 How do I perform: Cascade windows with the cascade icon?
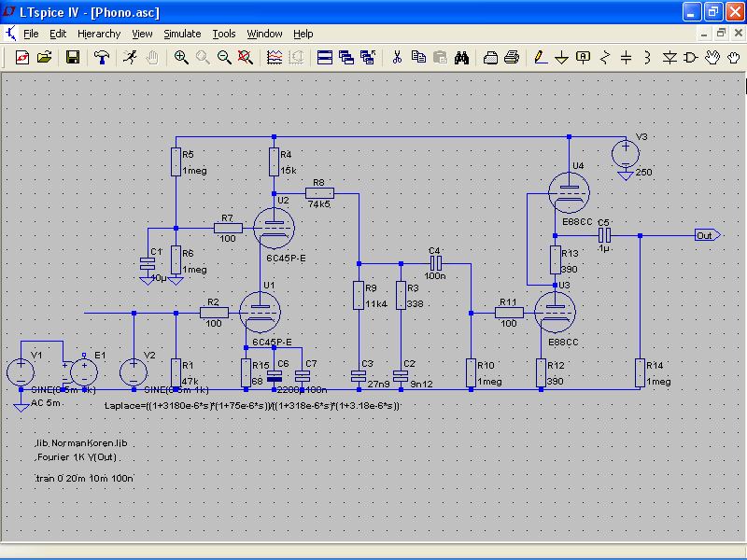(x=346, y=58)
